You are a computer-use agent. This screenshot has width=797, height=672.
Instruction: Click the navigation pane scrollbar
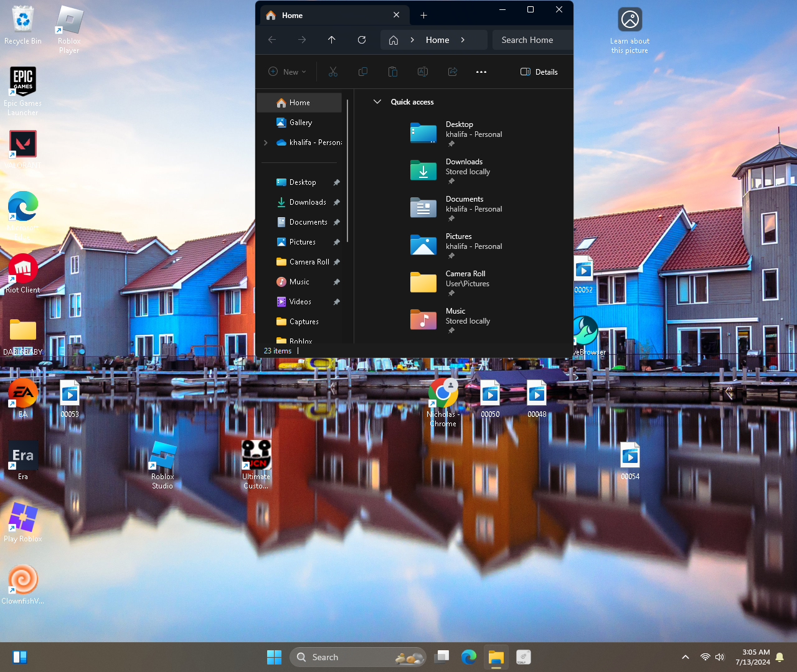pyautogui.click(x=347, y=171)
